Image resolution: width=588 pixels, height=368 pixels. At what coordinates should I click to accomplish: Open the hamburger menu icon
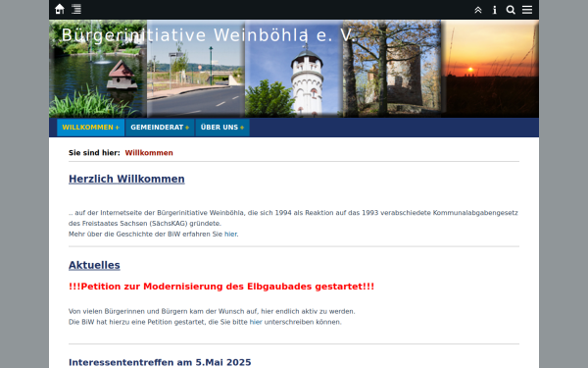(x=527, y=10)
